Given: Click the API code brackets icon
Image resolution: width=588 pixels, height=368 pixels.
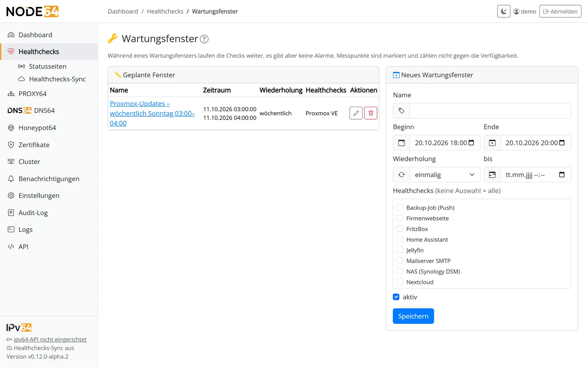Looking at the screenshot, I should (x=11, y=247).
